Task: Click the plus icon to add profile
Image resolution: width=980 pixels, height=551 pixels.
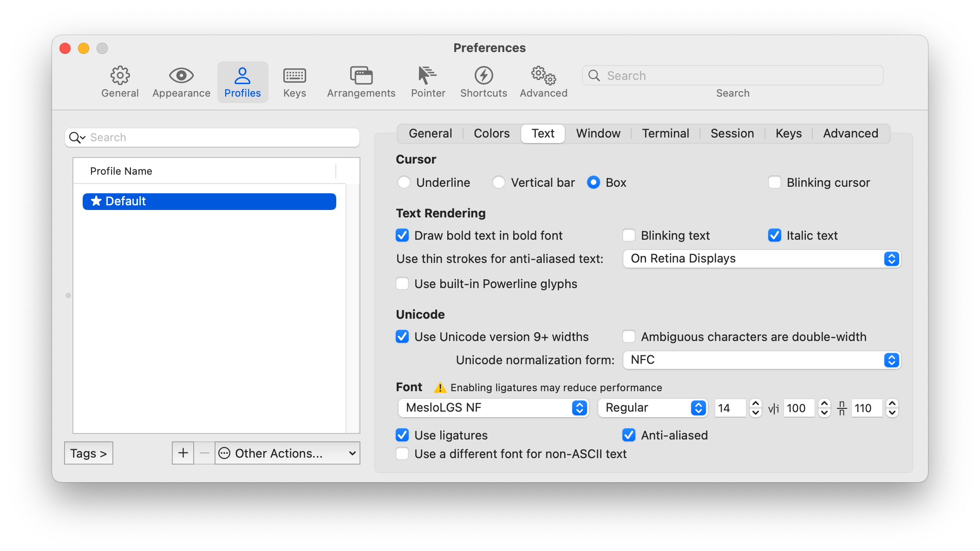Action: coord(183,453)
